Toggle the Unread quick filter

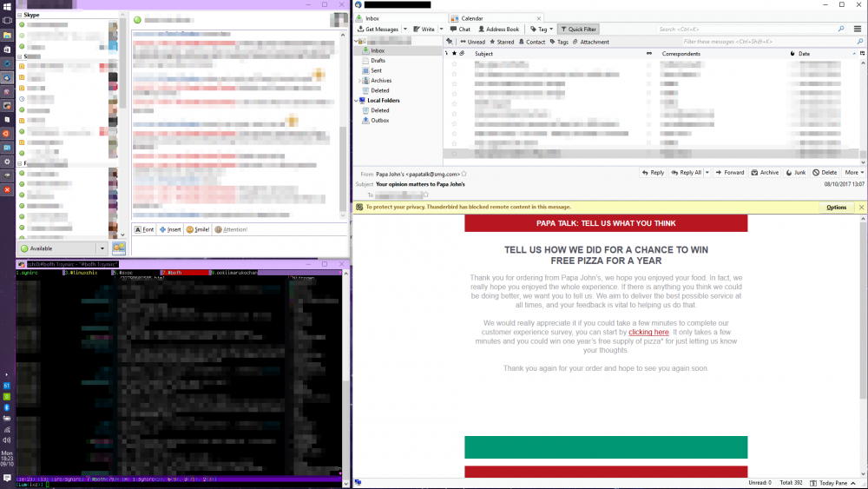473,42
